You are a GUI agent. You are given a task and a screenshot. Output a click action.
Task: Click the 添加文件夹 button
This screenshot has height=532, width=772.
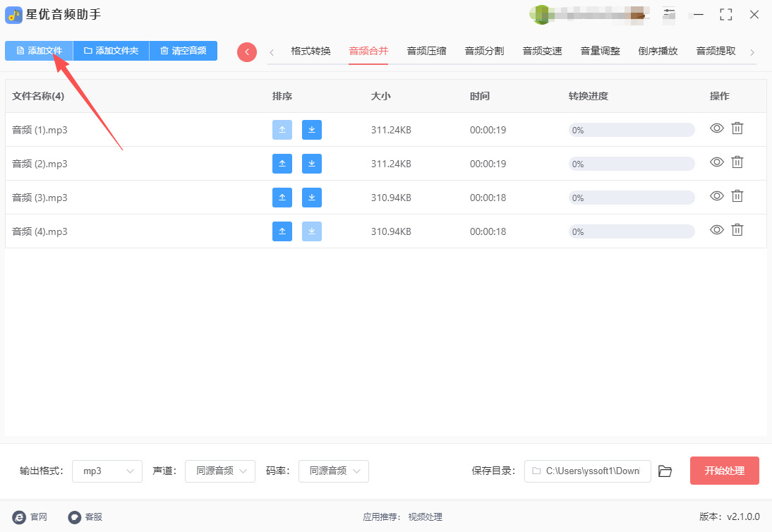pos(111,51)
